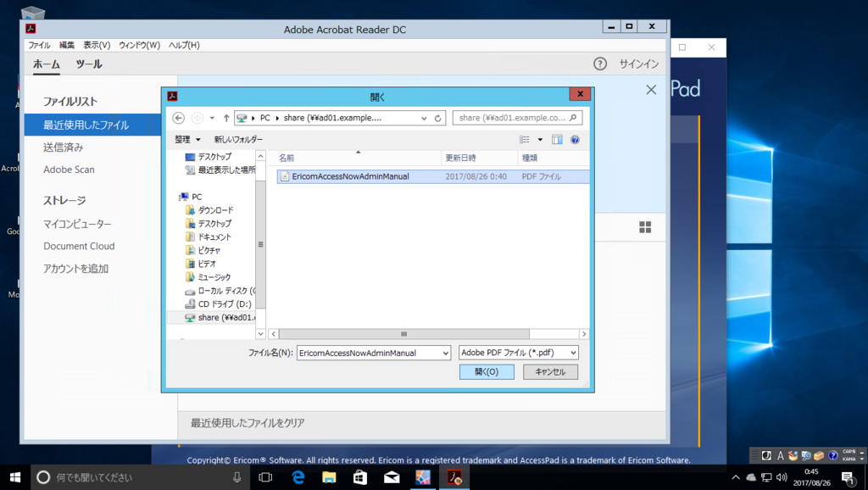
Task: Show hidden tray icons chevron
Action: 735,477
